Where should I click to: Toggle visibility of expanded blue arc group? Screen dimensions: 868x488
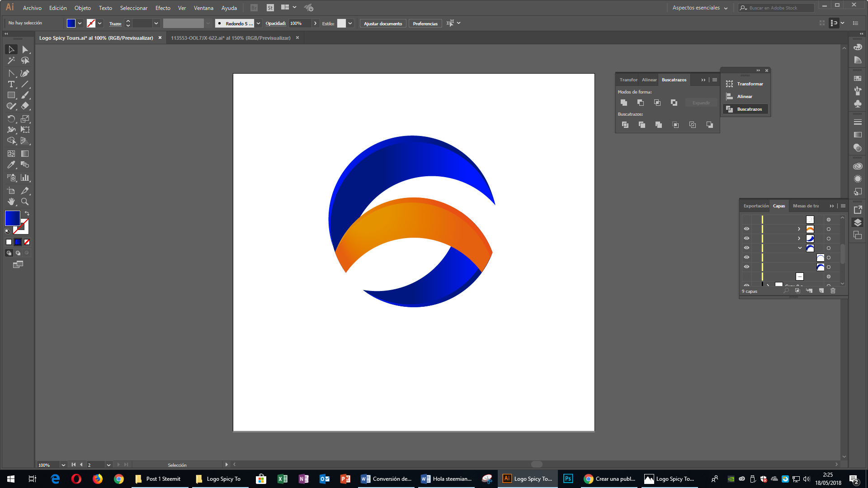pos(746,248)
